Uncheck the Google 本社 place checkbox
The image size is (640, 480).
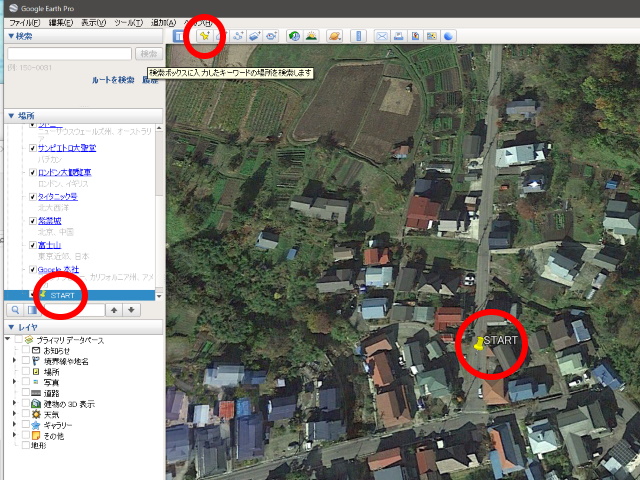(33, 269)
